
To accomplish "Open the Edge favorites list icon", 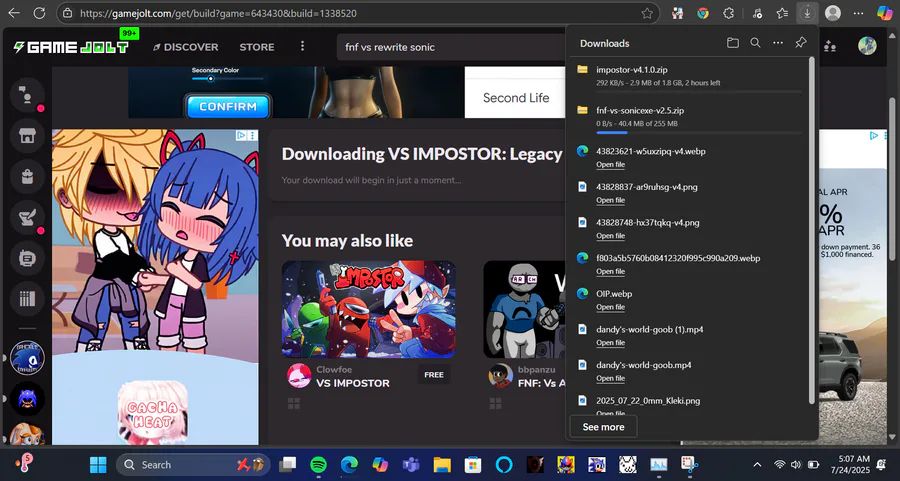I will click(782, 13).
